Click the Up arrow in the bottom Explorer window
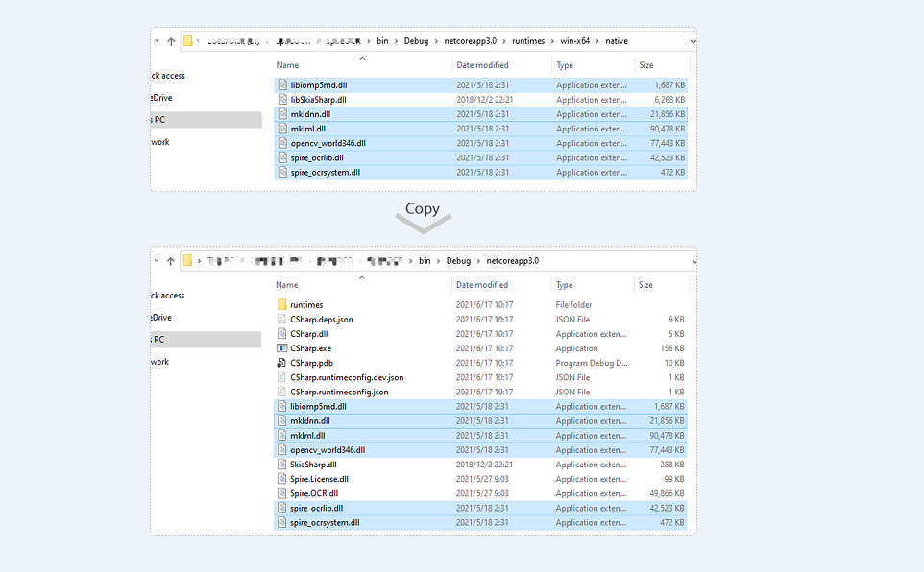Image resolution: width=924 pixels, height=572 pixels. pos(170,261)
